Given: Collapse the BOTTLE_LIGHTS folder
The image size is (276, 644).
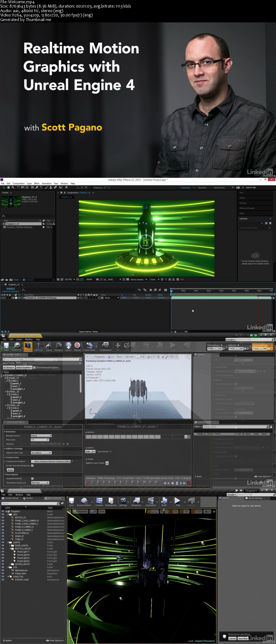Looking at the screenshot, I should tap(10, 548).
